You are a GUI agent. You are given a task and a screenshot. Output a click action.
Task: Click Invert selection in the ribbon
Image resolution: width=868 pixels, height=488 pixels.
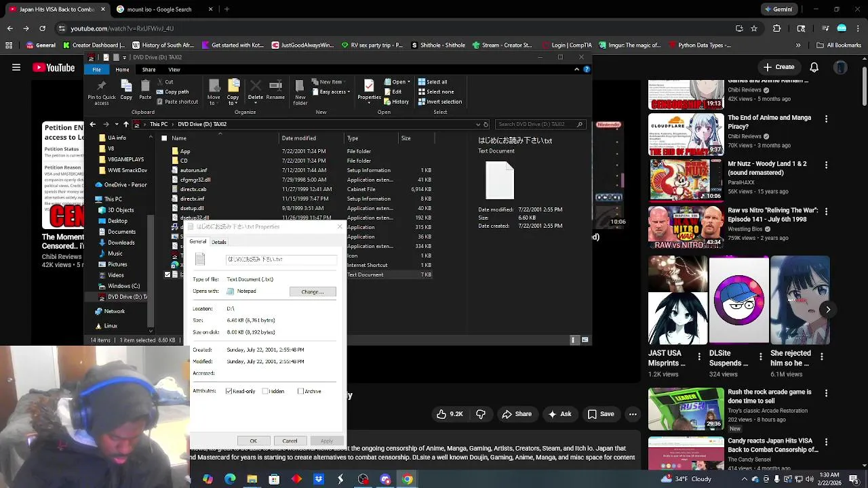(x=440, y=102)
